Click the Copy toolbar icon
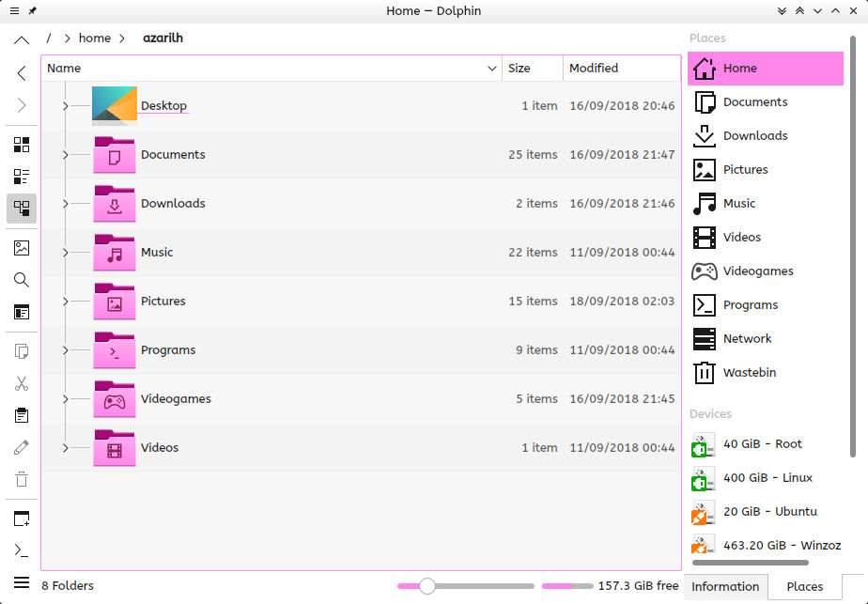868x604 pixels. tap(22, 351)
